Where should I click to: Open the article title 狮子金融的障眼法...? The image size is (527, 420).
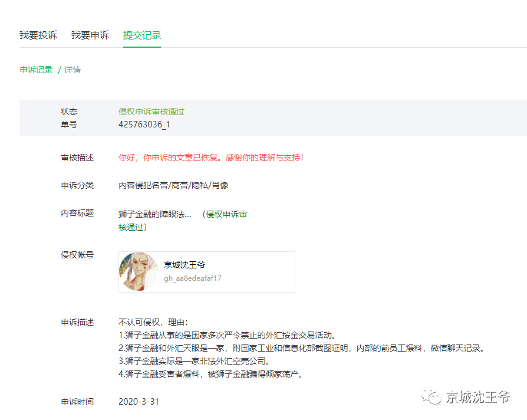[155, 214]
